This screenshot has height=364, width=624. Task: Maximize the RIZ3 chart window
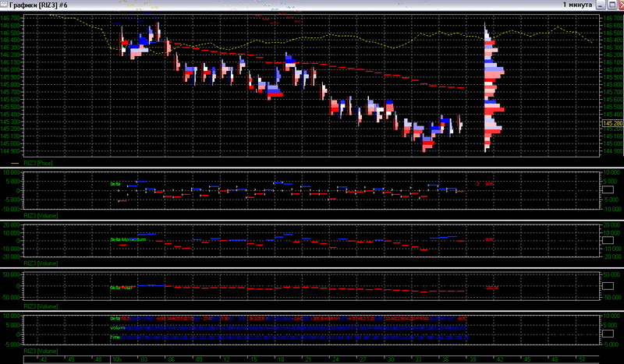609,5
